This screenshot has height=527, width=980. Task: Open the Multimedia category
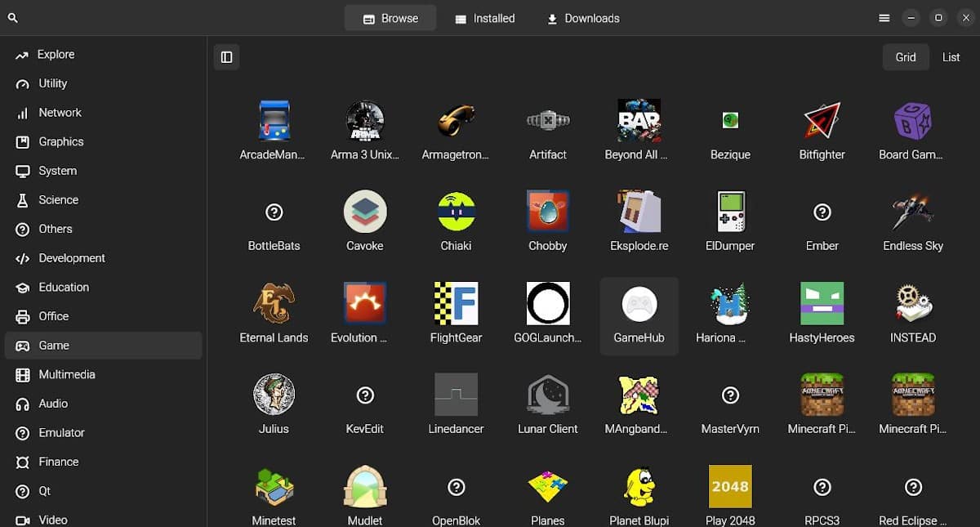tap(66, 374)
